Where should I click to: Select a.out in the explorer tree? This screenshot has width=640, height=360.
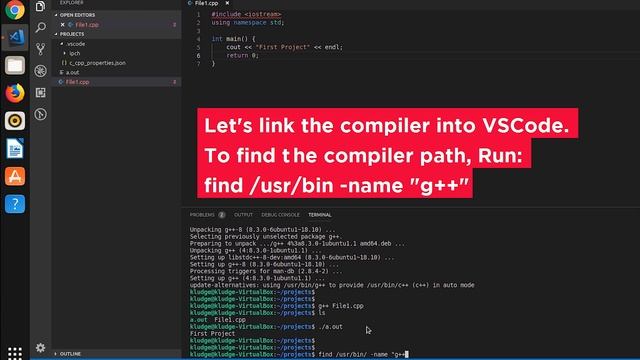(72, 73)
